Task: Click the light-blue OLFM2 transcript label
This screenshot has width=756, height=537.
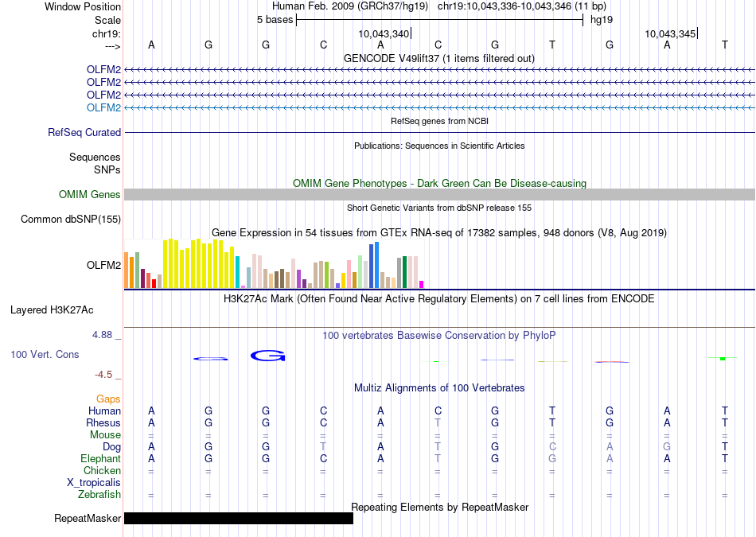Action: [x=103, y=107]
